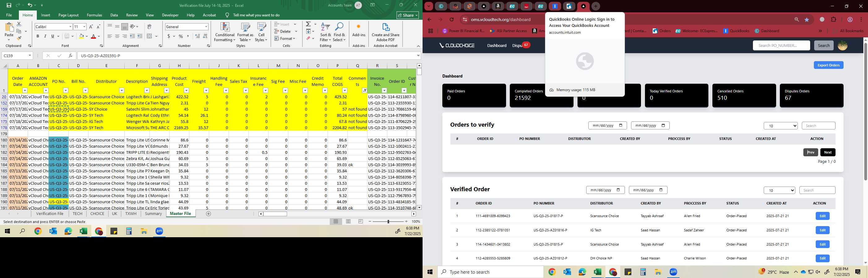Collapse the Excel ribbon
The image size is (868, 278).
418,46
